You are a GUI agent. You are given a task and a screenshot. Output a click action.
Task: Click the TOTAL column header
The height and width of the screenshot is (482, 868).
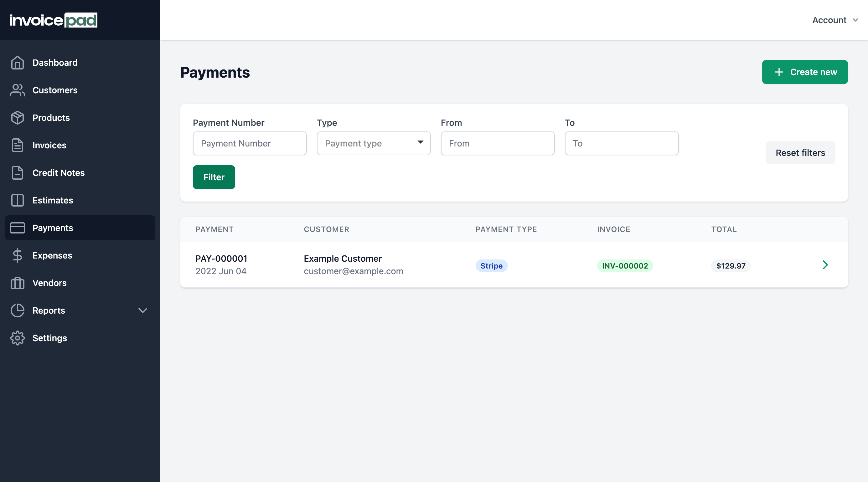pyautogui.click(x=724, y=229)
